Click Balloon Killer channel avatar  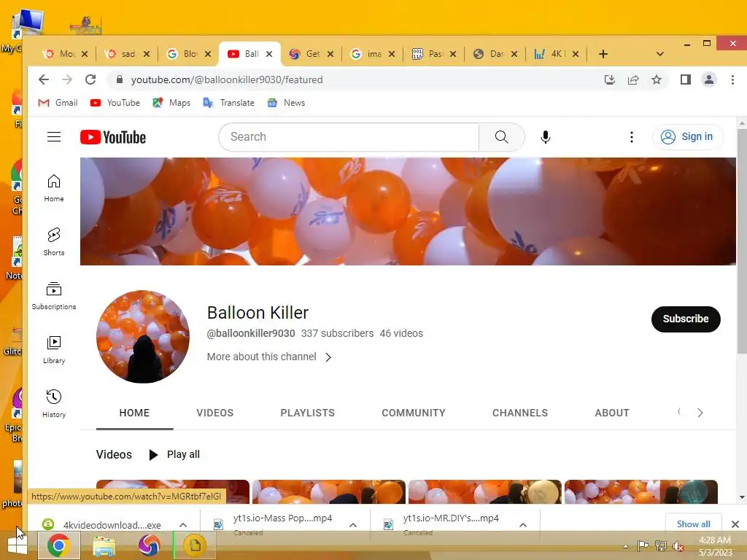pyautogui.click(x=143, y=337)
